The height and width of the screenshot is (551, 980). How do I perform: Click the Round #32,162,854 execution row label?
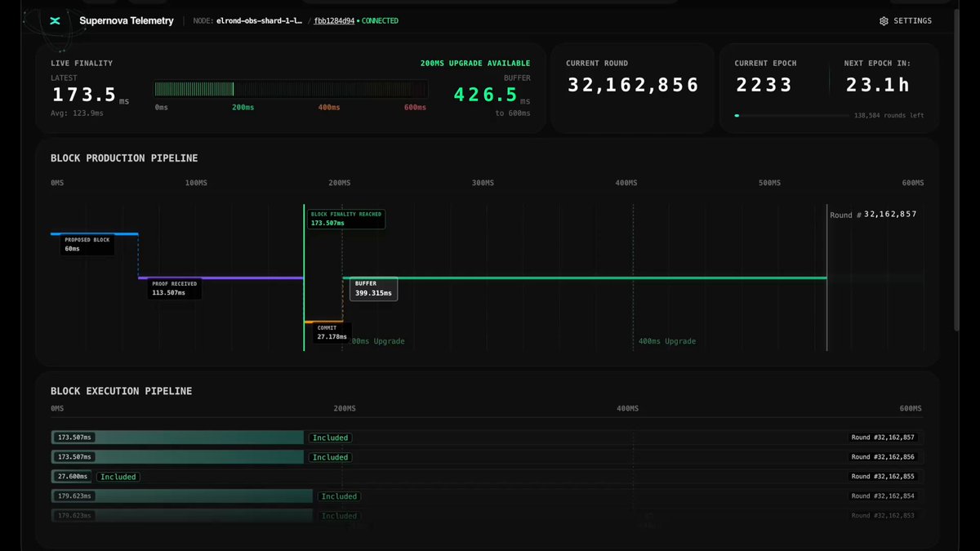883,496
